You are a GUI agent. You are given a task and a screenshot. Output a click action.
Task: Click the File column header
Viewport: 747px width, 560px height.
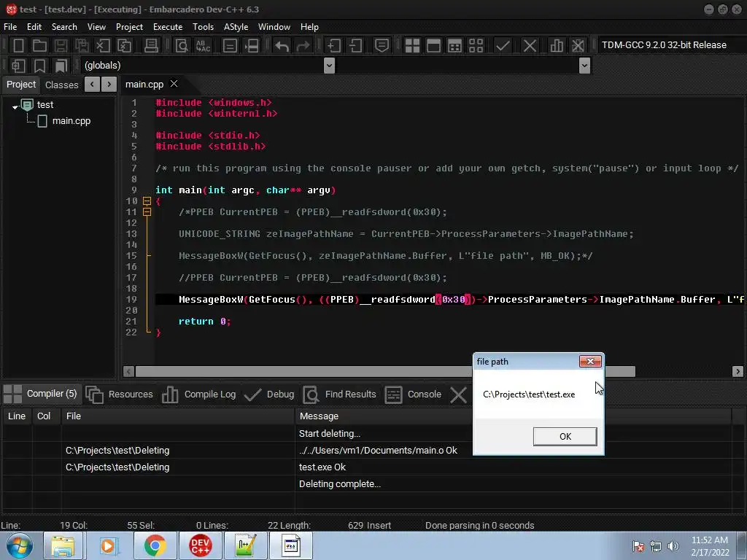[178, 416]
